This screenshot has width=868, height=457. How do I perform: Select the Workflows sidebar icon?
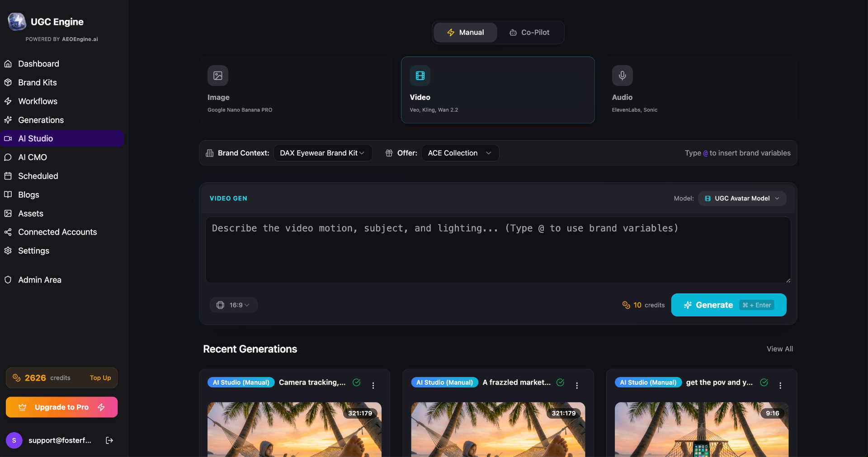[8, 101]
